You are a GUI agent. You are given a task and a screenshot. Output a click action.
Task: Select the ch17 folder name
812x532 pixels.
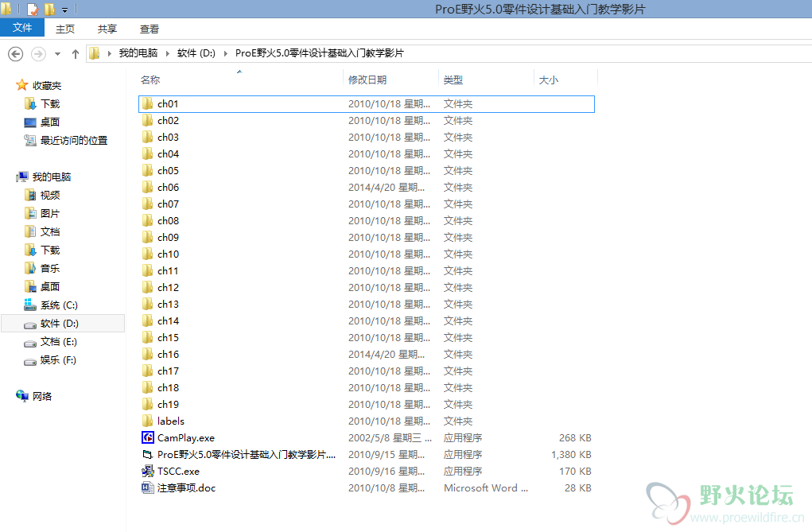click(169, 371)
